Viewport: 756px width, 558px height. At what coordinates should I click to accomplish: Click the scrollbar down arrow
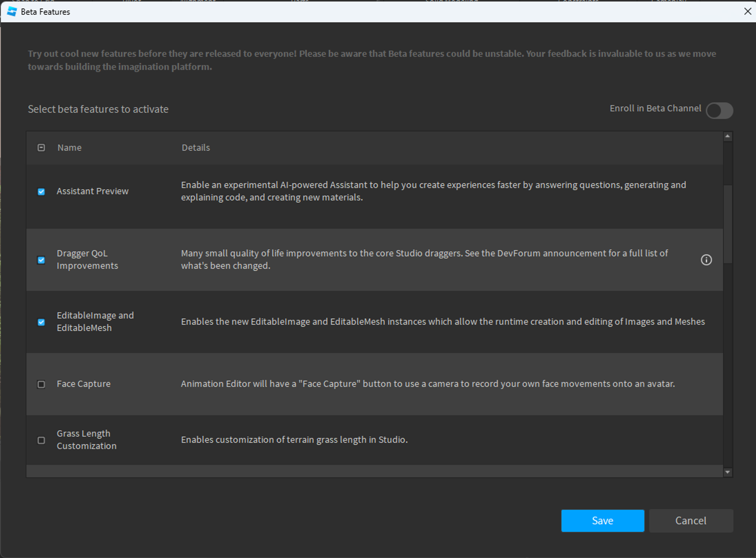coord(728,472)
